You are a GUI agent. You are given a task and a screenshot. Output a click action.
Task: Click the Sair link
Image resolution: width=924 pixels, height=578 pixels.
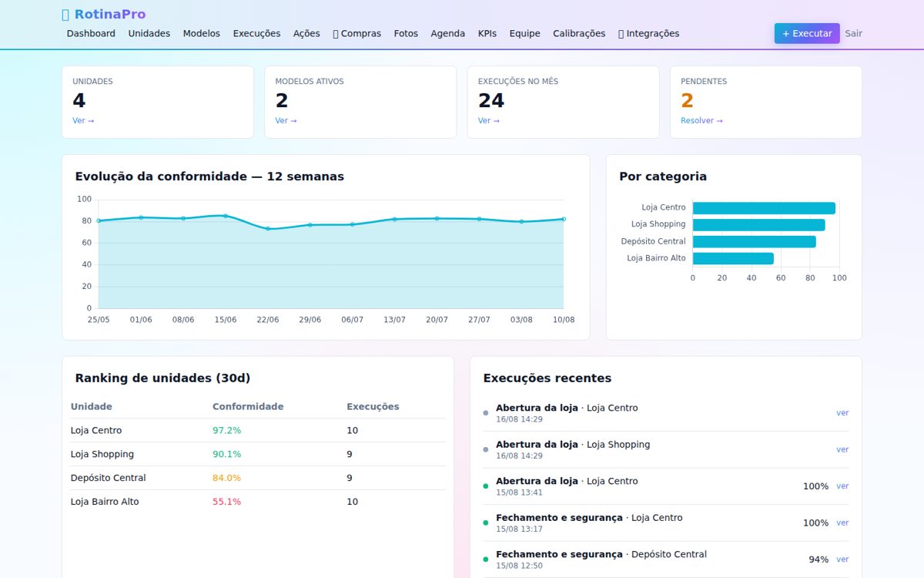click(853, 33)
